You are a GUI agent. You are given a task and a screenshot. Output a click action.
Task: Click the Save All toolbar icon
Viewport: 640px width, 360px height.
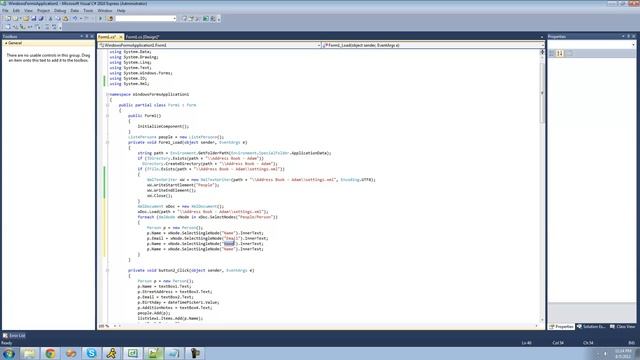[41, 18]
